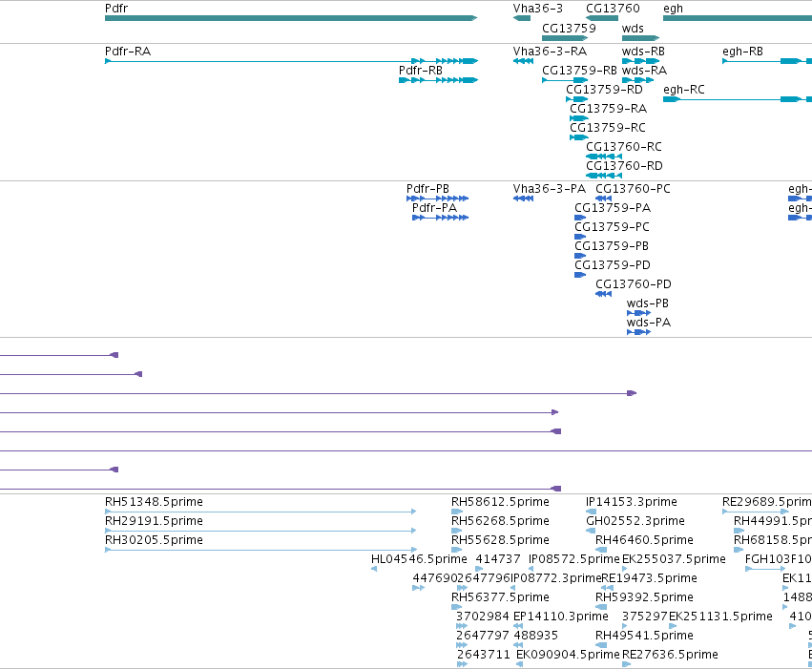Click the CG13759-RA transcript label
812x669 pixels.
point(608,108)
